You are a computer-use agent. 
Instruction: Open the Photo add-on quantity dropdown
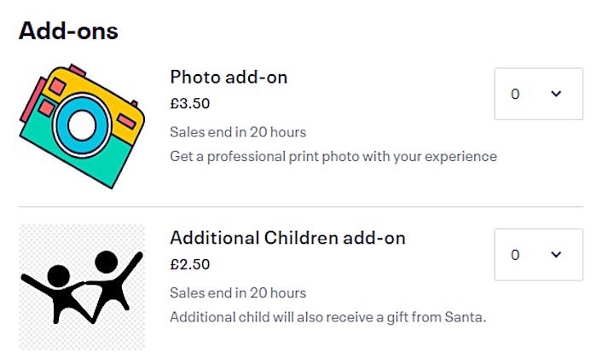click(x=538, y=94)
